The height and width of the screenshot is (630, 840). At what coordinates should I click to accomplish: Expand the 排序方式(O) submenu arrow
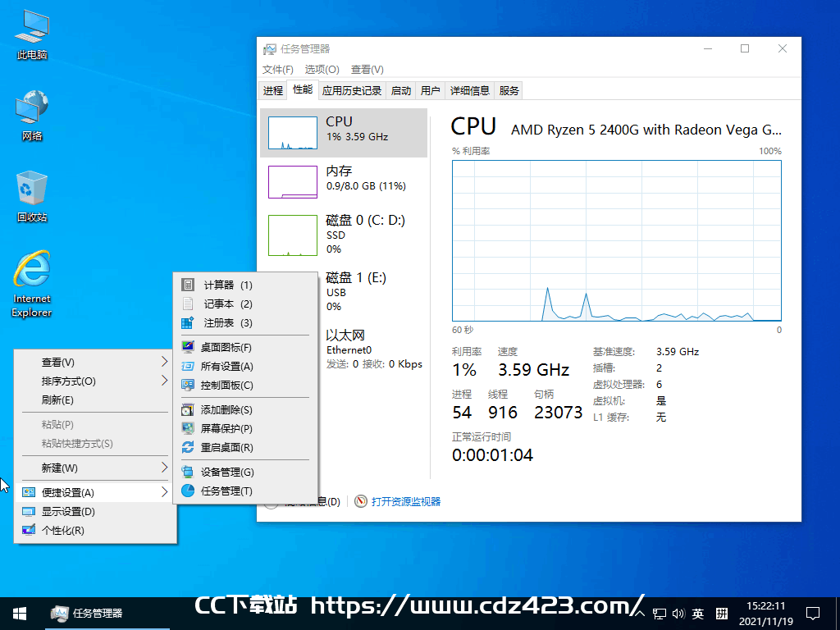[164, 381]
